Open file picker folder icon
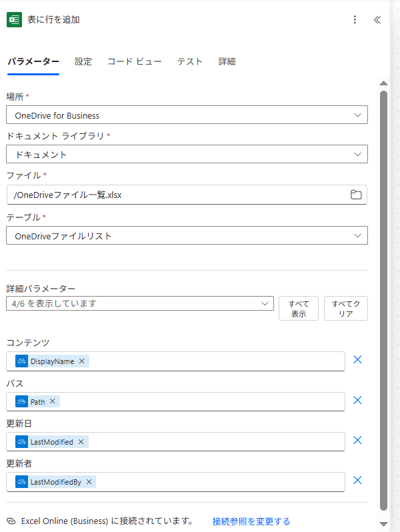The image size is (400, 532). click(356, 195)
